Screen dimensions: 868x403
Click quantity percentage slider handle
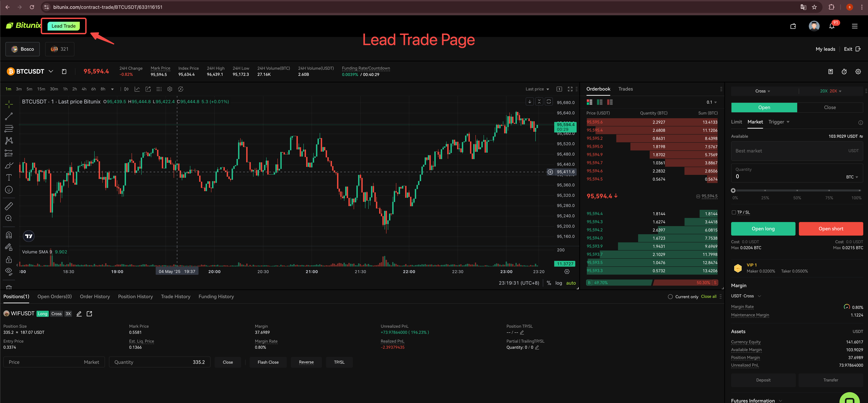pos(733,190)
